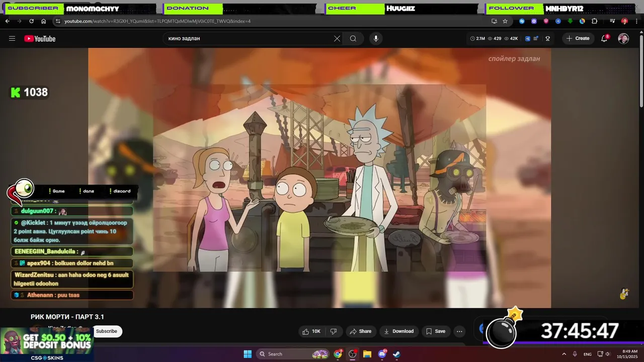Bookmark this page with the star icon
Viewport: 644px width, 362px height.
(505, 21)
